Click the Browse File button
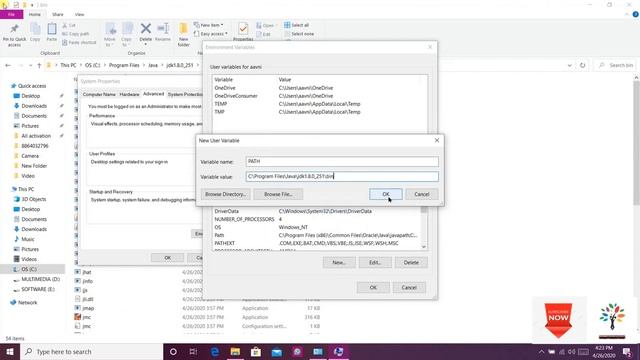The image size is (640, 360). [278, 194]
